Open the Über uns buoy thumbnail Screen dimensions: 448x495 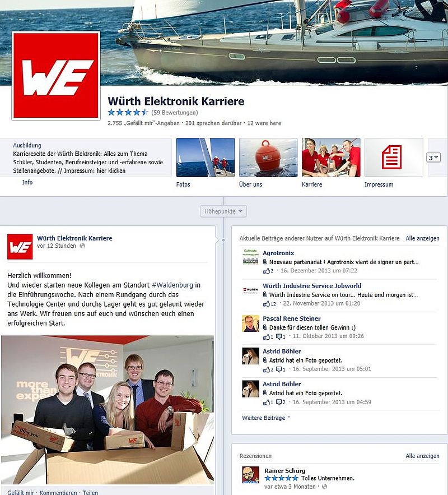click(268, 157)
